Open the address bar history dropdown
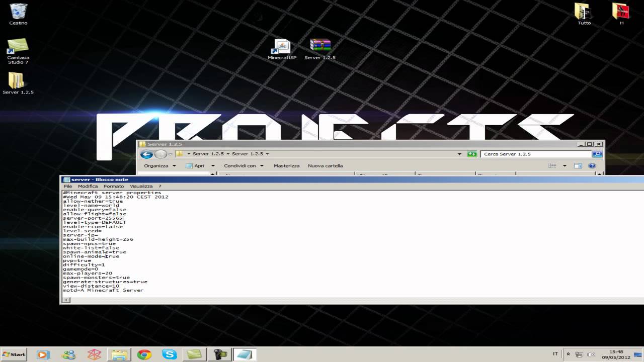This screenshot has height=362, width=644. tap(459, 154)
